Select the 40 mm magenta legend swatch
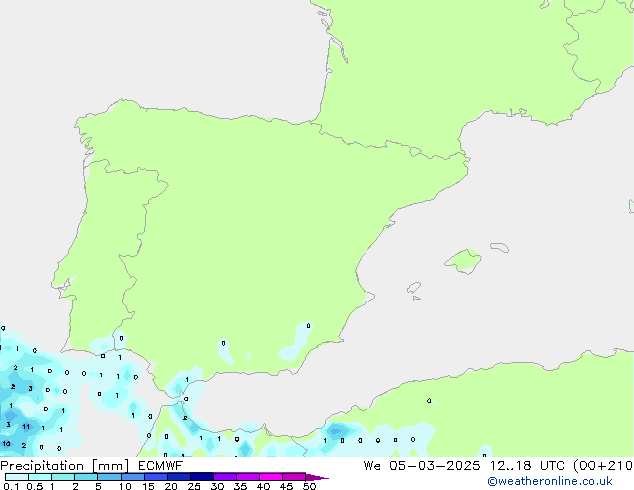 pos(271,477)
